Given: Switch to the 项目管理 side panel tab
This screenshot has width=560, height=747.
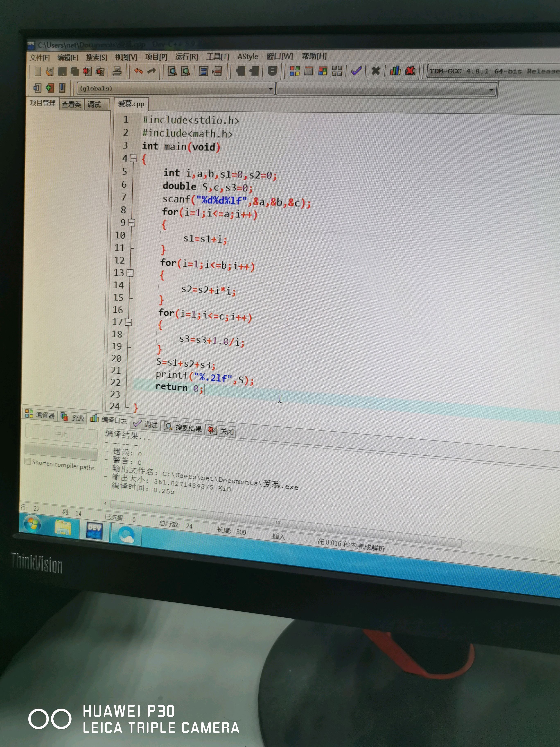Looking at the screenshot, I should pos(43,103).
